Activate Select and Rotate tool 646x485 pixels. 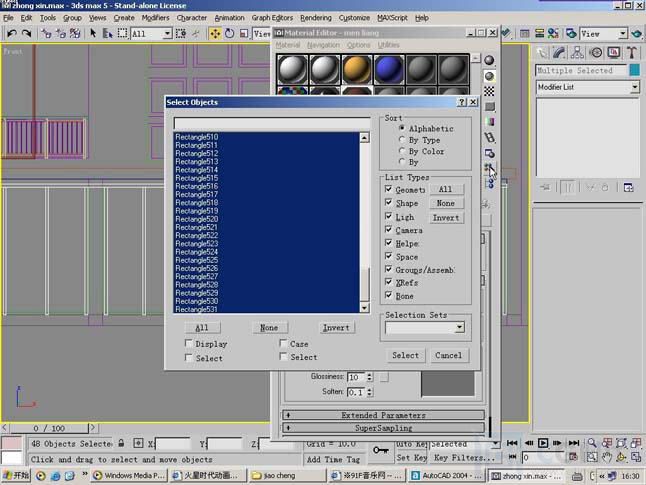click(x=229, y=33)
